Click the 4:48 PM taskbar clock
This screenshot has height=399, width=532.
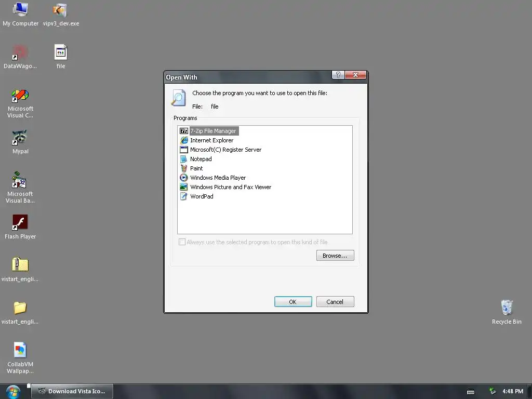(x=513, y=391)
